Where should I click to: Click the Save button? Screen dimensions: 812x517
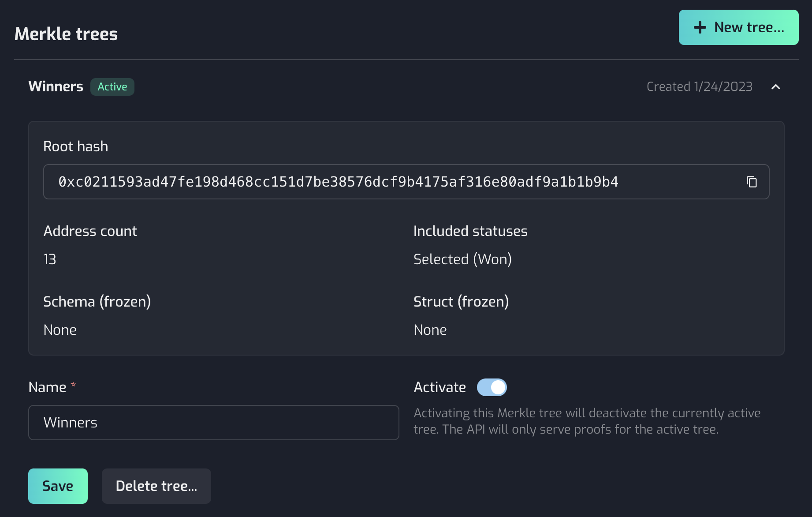[x=58, y=486]
